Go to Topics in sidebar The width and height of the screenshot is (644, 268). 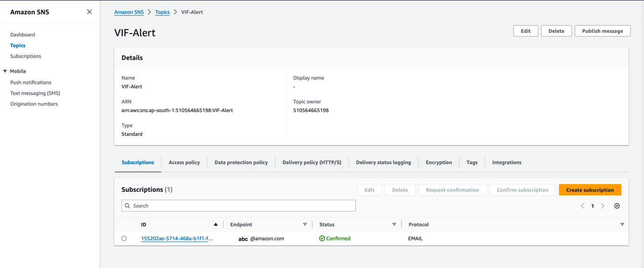pos(18,45)
